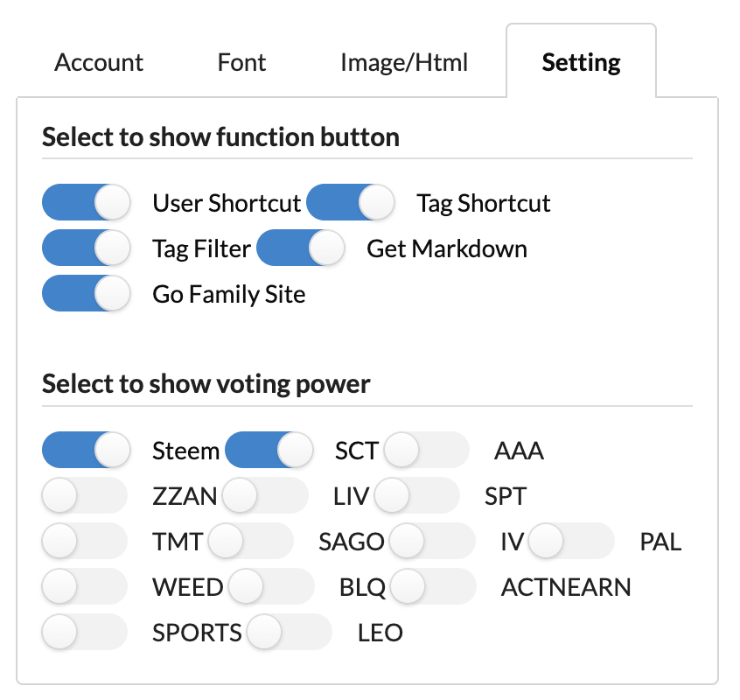Select the Setting tab
740x700 pixels.
pyautogui.click(x=581, y=63)
